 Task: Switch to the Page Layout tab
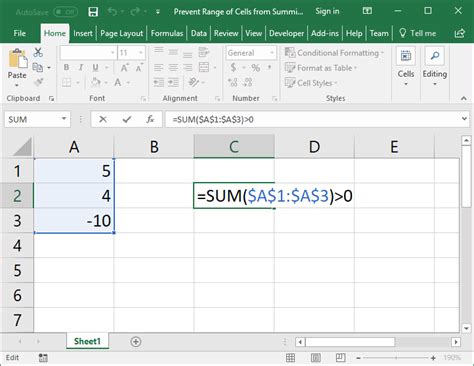coord(121,33)
